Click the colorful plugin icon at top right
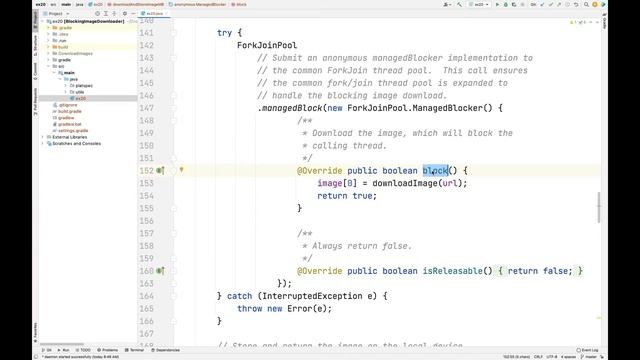 603,4
